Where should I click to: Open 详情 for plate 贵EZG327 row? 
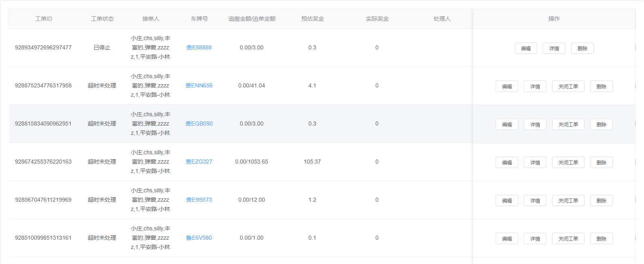pyautogui.click(x=535, y=162)
